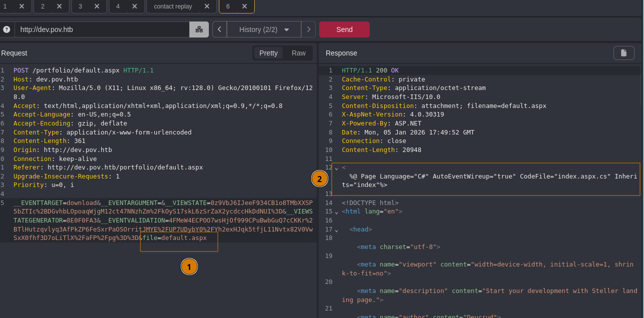This screenshot has width=644, height=318.
Task: Open the History (2/2) dropdown
Action: click(x=264, y=29)
